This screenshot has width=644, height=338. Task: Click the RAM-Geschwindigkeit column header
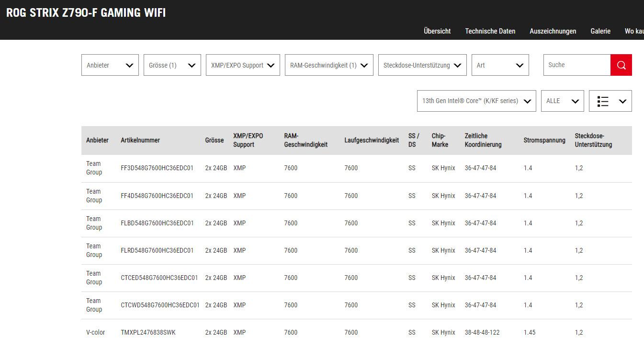[x=305, y=140]
